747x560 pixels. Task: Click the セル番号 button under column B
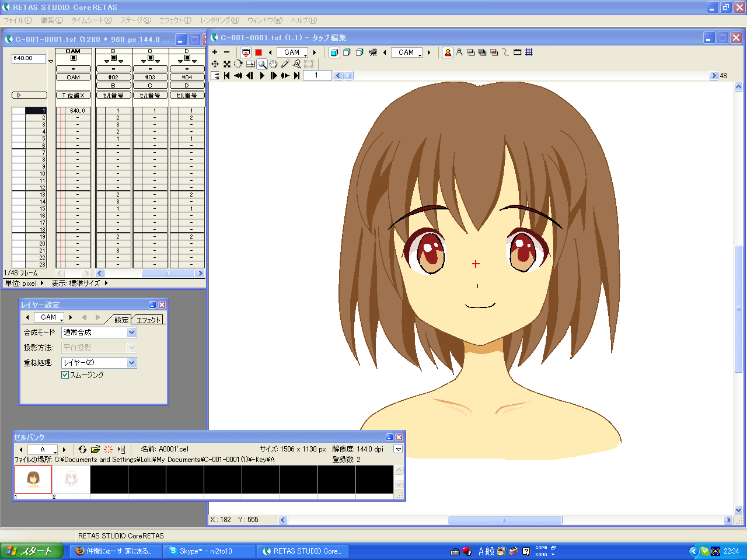(113, 96)
